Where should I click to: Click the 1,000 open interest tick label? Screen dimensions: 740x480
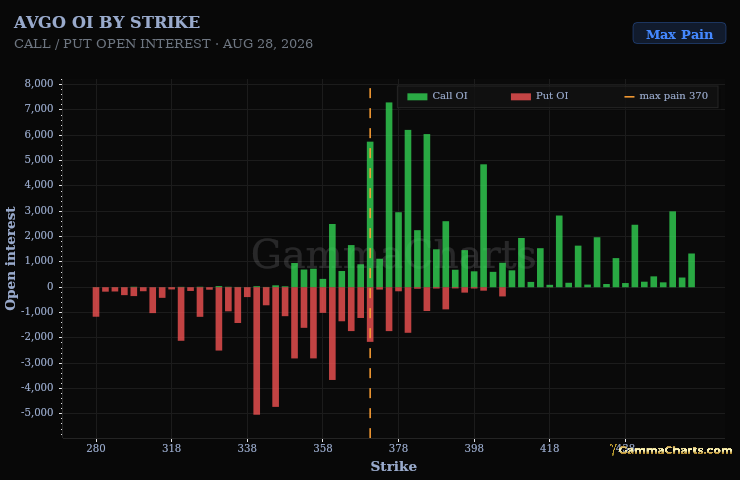(x=39, y=261)
